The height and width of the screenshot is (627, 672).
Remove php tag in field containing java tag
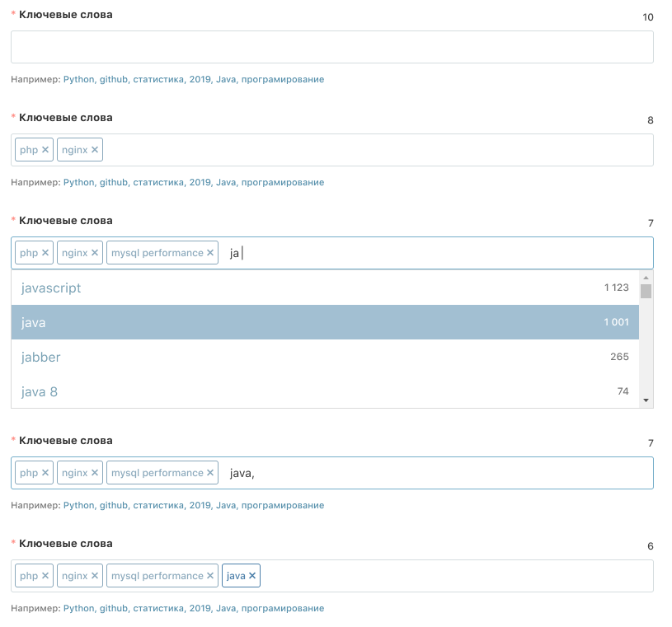point(45,576)
